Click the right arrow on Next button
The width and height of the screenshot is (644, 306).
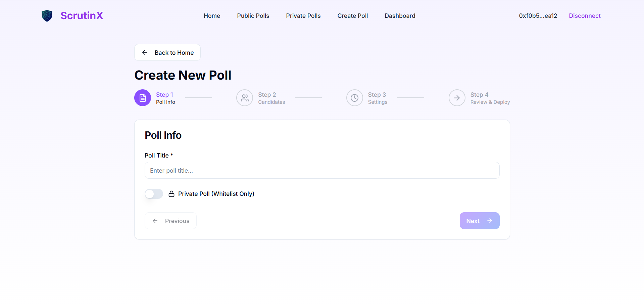click(490, 221)
